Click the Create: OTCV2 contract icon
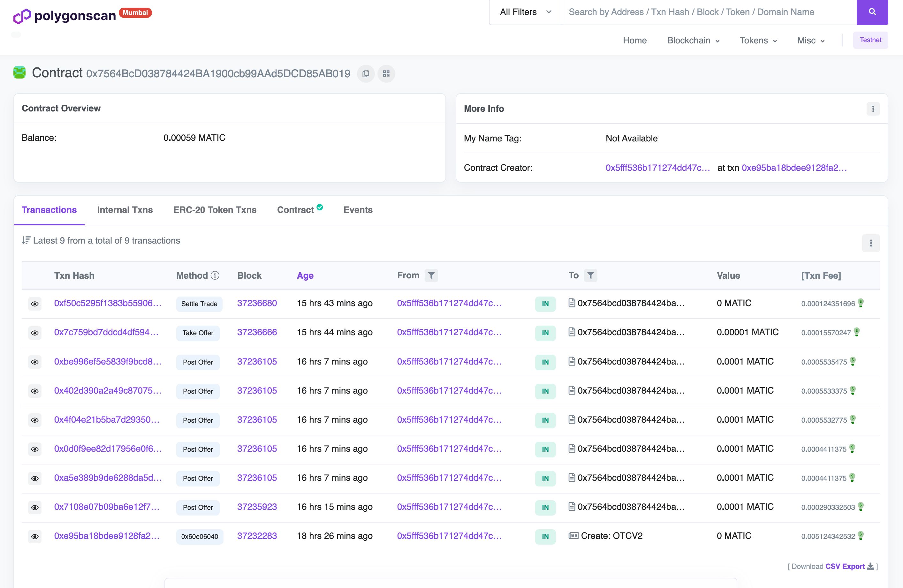 tap(573, 536)
